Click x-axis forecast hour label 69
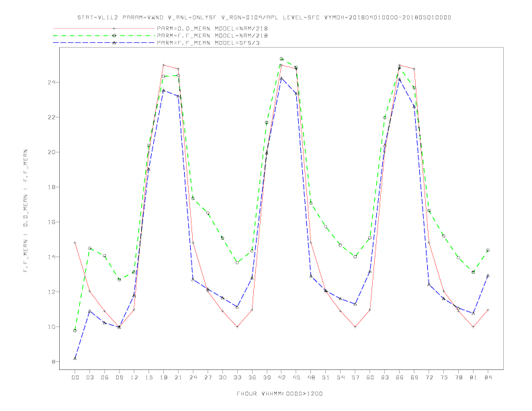532x411 pixels. (414, 377)
